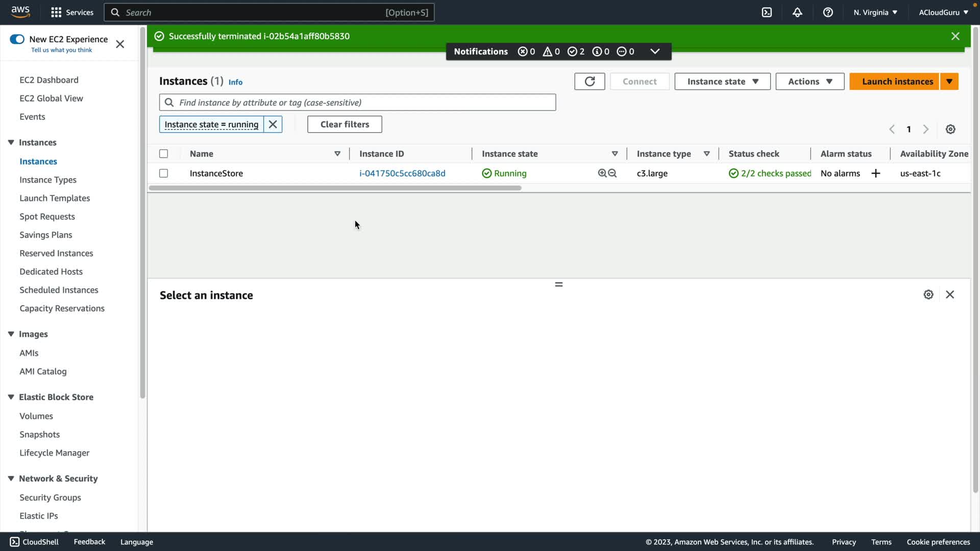Check the select-all instances checkbox

pyautogui.click(x=163, y=154)
